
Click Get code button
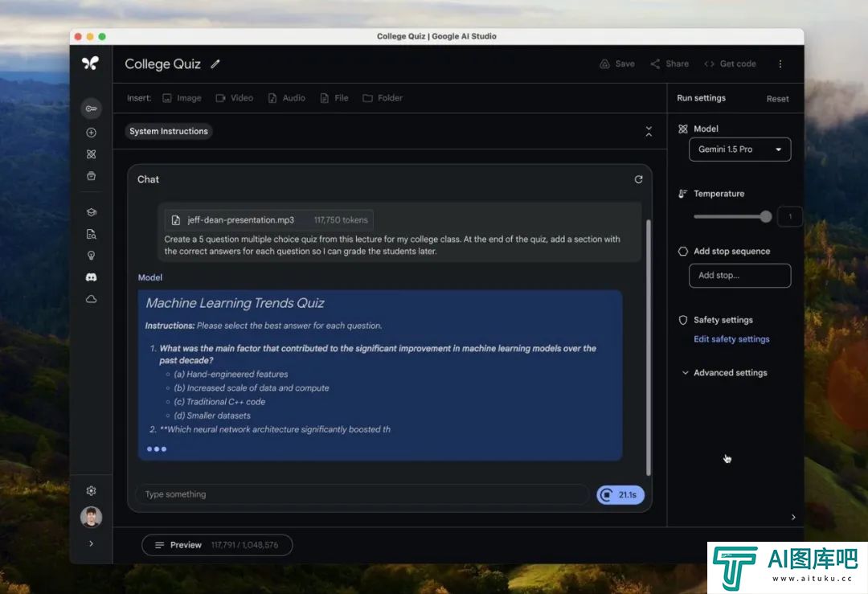(730, 63)
